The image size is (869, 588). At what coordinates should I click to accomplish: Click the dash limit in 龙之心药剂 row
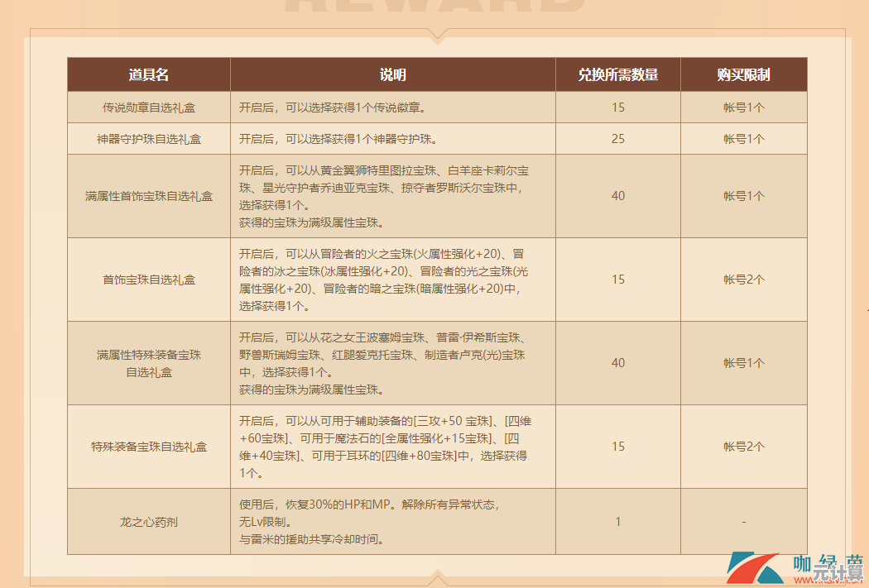744,522
